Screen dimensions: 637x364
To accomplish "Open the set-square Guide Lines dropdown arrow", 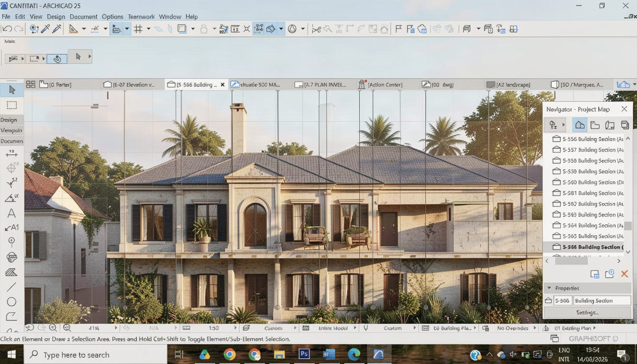I will [83, 29].
